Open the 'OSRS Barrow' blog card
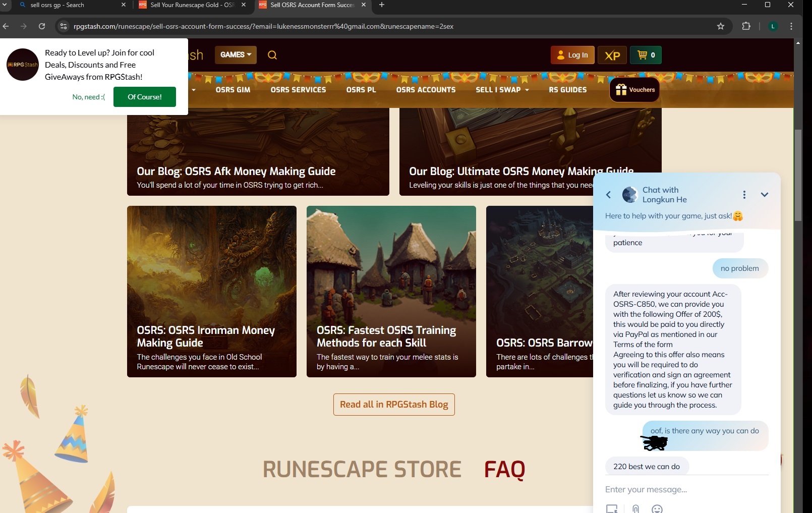 pyautogui.click(x=540, y=292)
